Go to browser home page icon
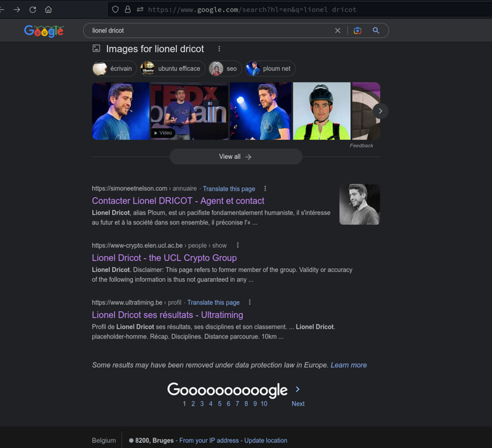Screen dimensions: 492x448 click(49, 10)
